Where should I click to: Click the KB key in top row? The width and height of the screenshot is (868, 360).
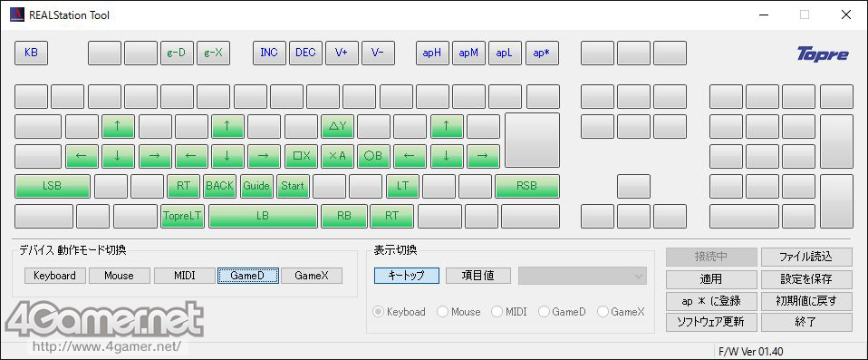[31, 54]
